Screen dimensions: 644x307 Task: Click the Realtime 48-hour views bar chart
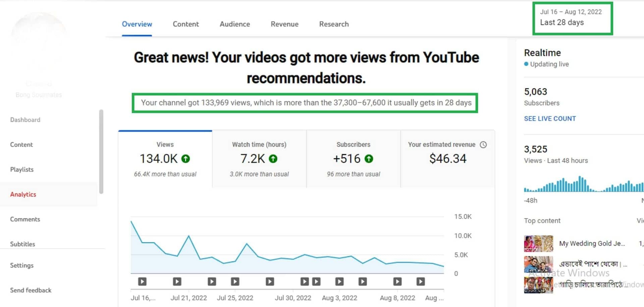(584, 184)
